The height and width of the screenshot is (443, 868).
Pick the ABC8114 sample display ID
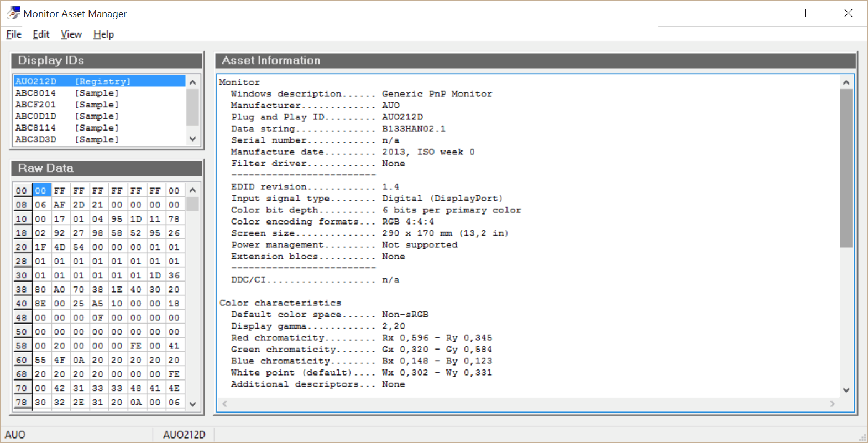[x=100, y=128]
